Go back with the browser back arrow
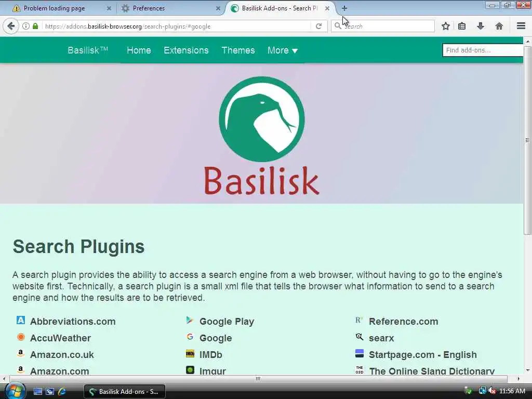532x399 pixels. click(x=11, y=26)
